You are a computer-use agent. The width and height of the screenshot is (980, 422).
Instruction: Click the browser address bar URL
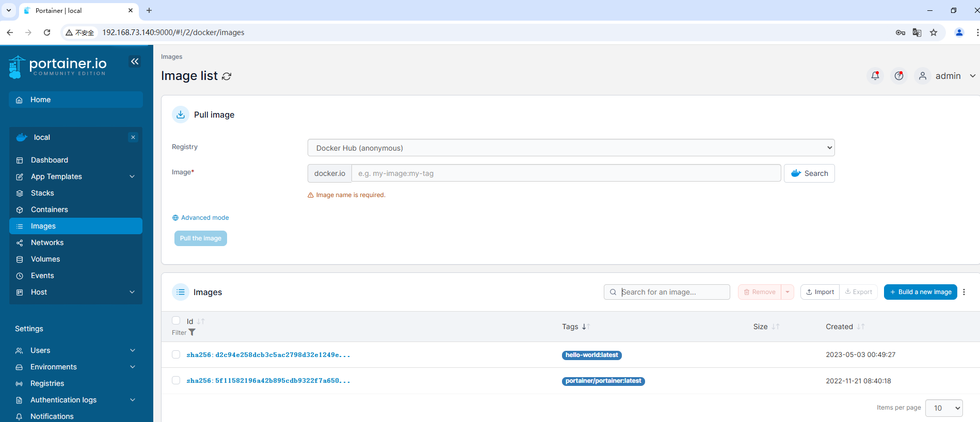173,33
